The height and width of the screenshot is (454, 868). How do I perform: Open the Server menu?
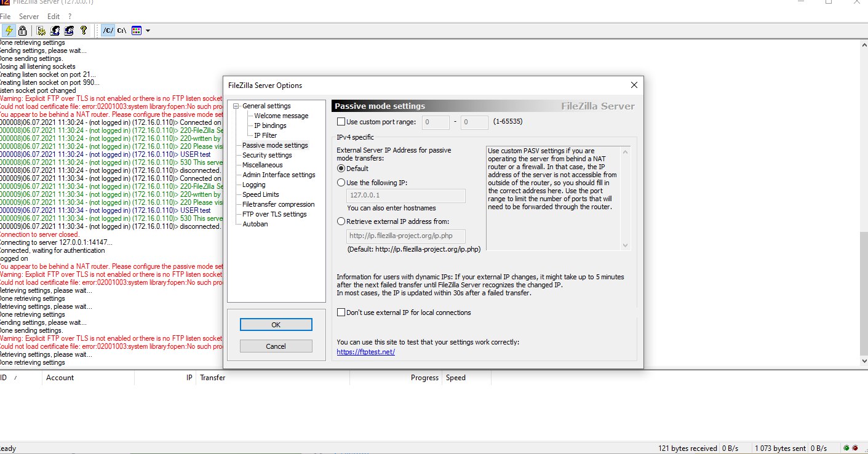coord(29,16)
